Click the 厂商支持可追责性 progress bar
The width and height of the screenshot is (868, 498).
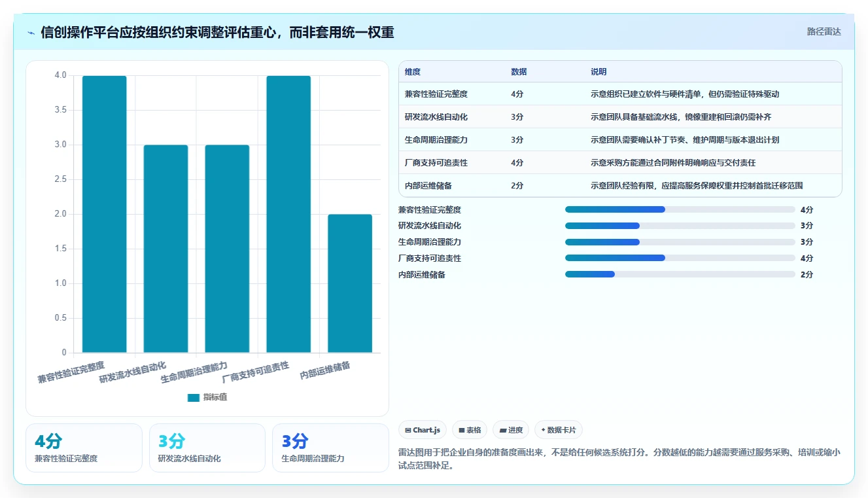point(680,258)
